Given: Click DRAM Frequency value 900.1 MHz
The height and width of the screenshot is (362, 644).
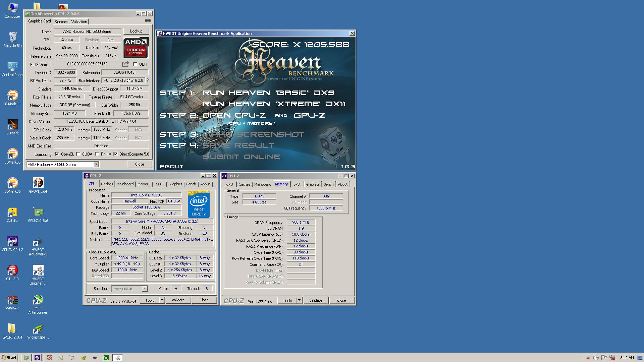Looking at the screenshot, I should [x=301, y=222].
